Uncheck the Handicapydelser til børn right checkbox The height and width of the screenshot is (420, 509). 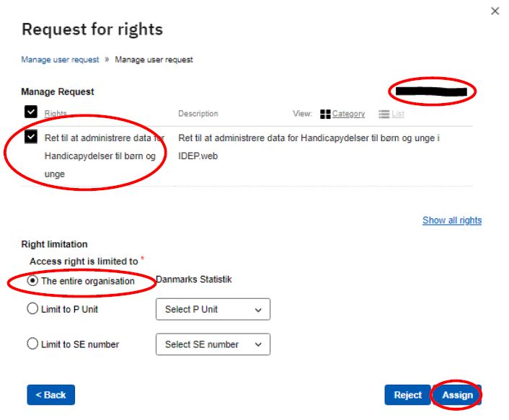click(x=30, y=137)
